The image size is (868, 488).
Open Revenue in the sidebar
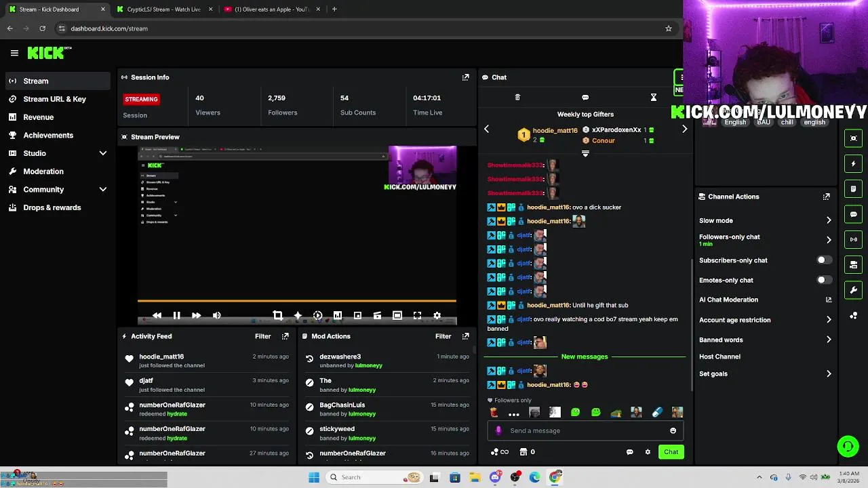58,117
